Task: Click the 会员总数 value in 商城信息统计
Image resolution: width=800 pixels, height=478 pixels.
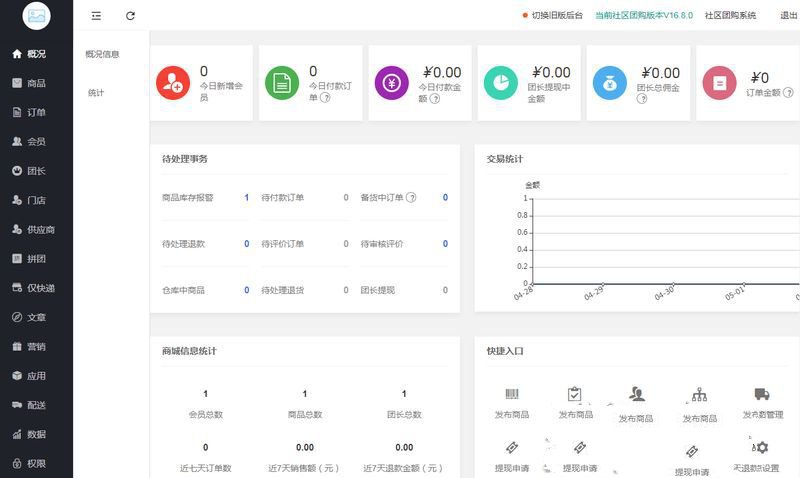Action: pyautogui.click(x=206, y=394)
